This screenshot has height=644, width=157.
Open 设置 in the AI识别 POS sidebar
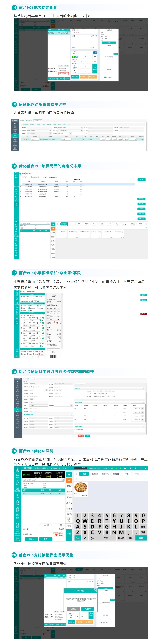click(17, 516)
